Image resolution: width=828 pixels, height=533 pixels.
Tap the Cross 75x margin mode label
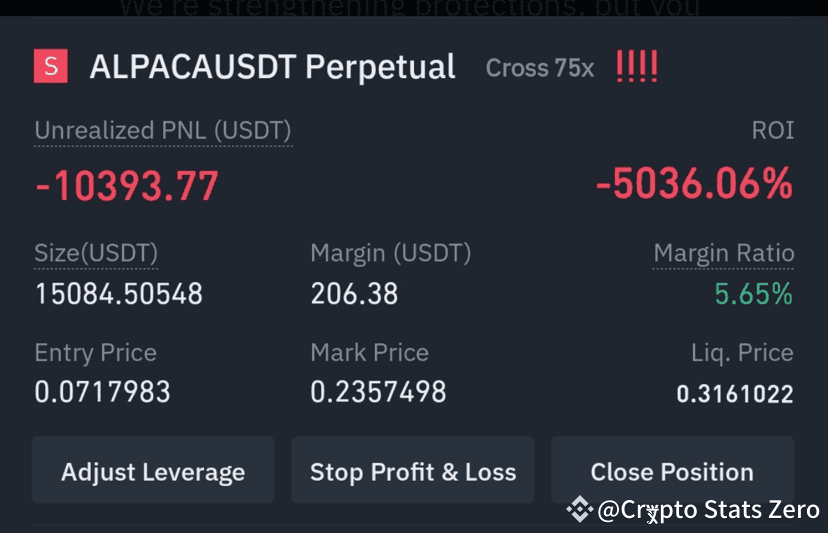click(x=539, y=68)
